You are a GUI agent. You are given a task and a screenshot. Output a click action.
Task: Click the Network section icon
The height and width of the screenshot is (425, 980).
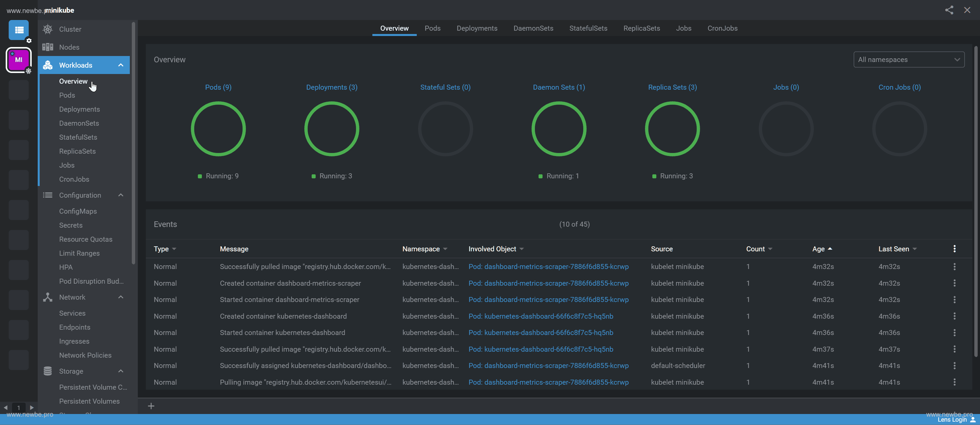(x=48, y=297)
